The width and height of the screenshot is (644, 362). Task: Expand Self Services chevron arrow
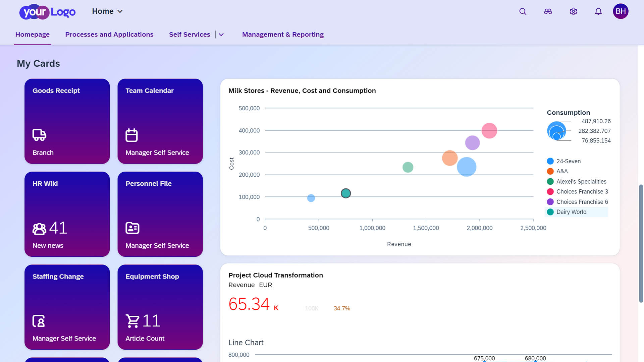[221, 35]
